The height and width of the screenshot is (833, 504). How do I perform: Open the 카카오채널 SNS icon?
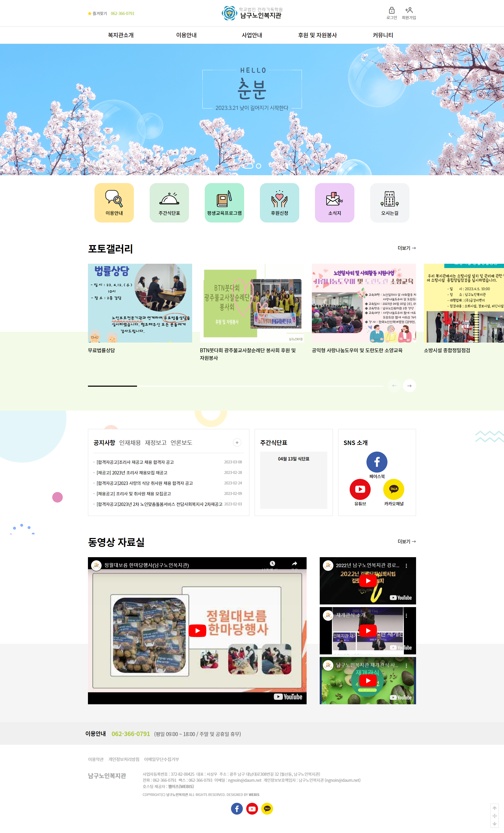point(394,489)
